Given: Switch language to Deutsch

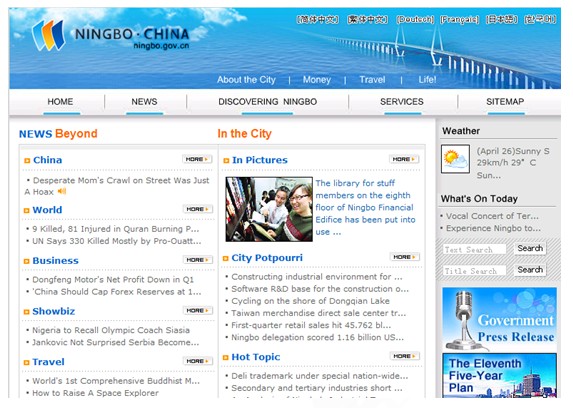Looking at the screenshot, I should tap(415, 19).
